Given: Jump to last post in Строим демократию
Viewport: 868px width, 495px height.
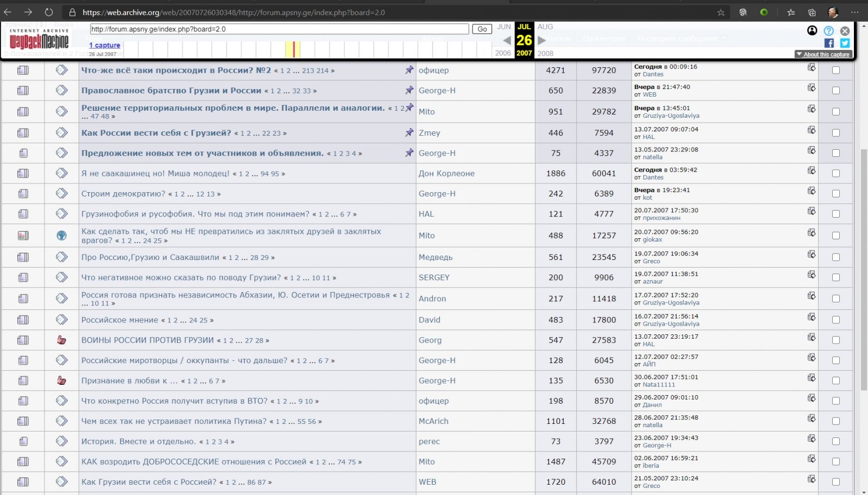Looking at the screenshot, I should pos(811,191).
